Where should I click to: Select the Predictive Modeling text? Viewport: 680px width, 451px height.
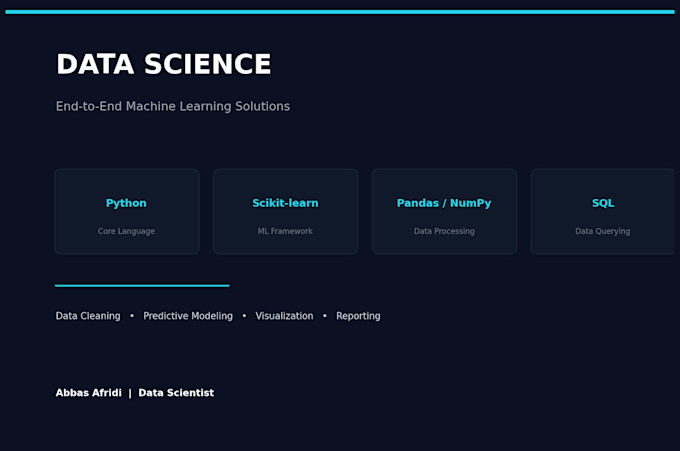coord(188,316)
